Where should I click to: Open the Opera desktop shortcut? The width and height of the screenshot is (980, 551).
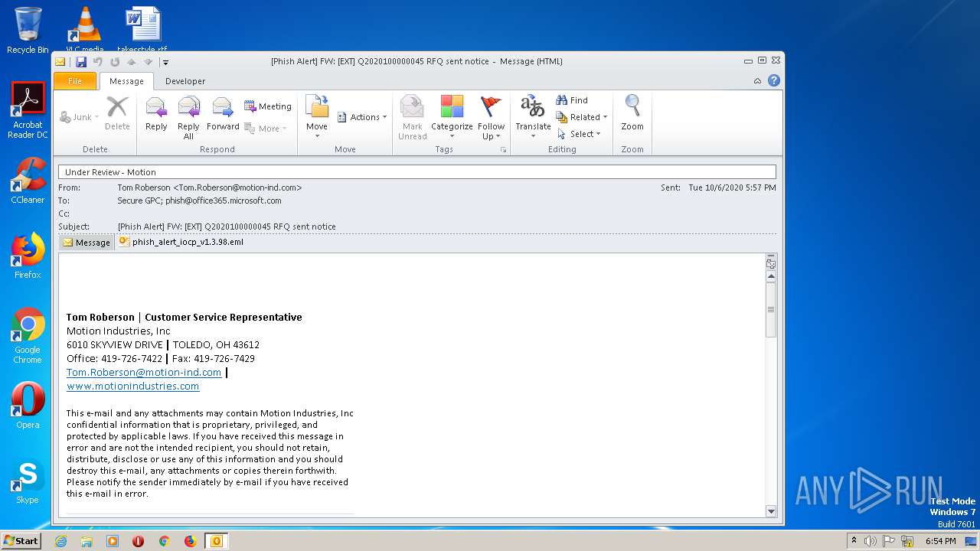pyautogui.click(x=28, y=406)
